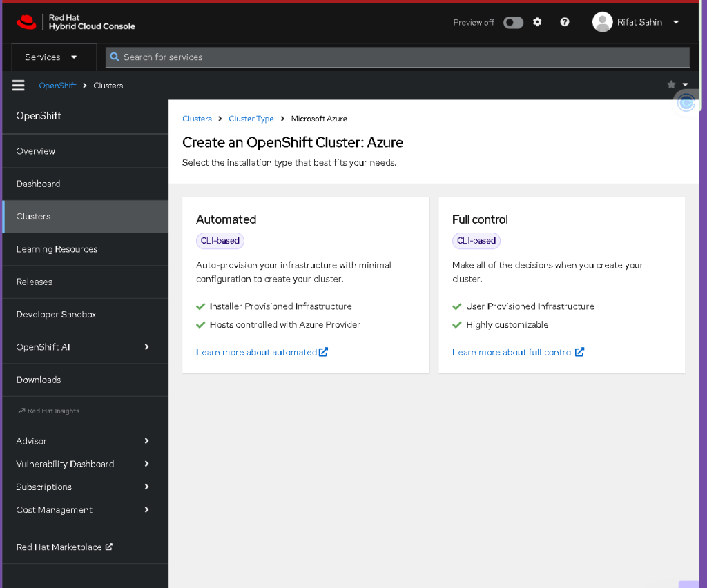The width and height of the screenshot is (707, 588).
Task: Expand the OpenShift AI section
Action: (85, 347)
